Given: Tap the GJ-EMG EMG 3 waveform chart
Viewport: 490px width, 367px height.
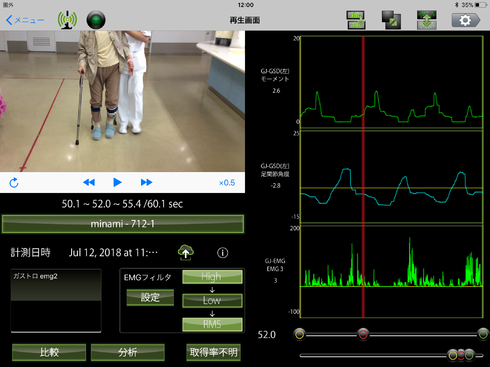Looking at the screenshot, I should click(392, 272).
